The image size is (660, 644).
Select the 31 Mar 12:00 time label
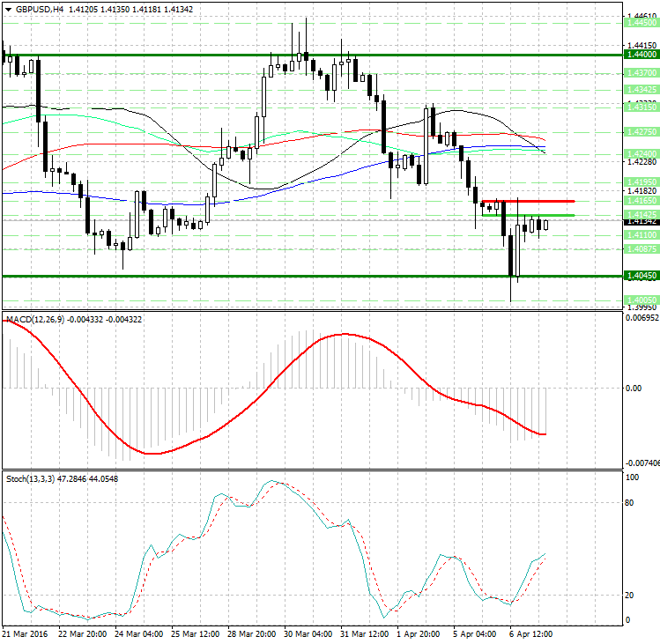(364, 633)
